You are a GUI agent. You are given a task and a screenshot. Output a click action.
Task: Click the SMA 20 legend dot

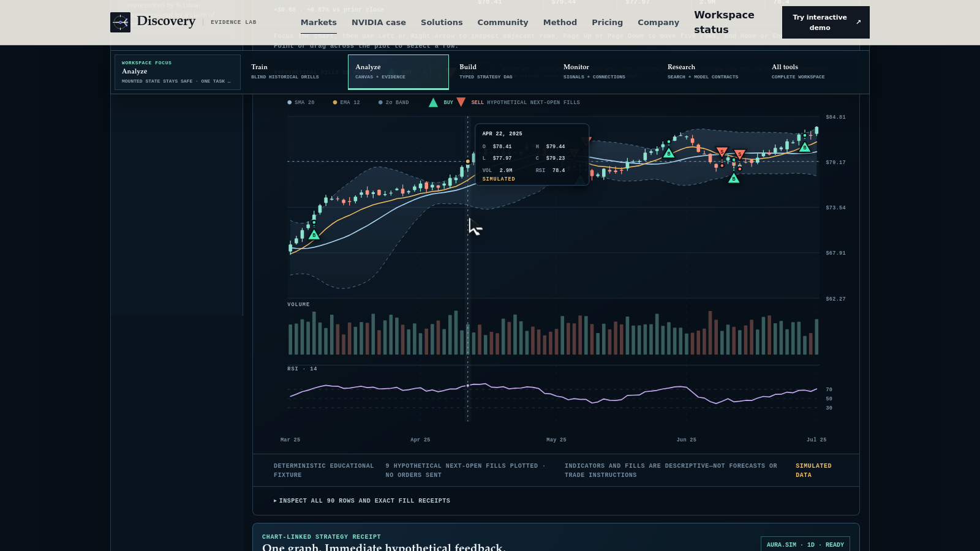[x=289, y=102]
